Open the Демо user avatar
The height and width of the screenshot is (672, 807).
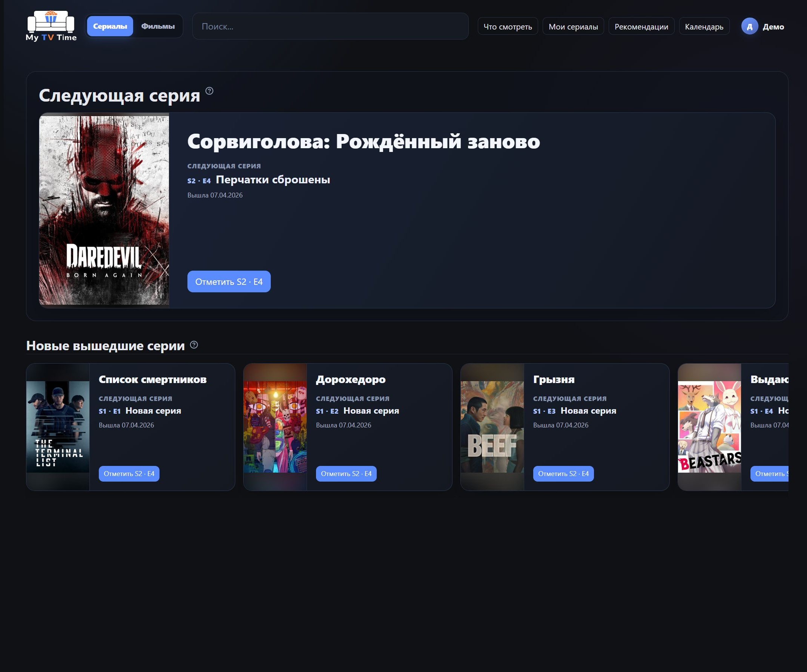[x=749, y=27]
